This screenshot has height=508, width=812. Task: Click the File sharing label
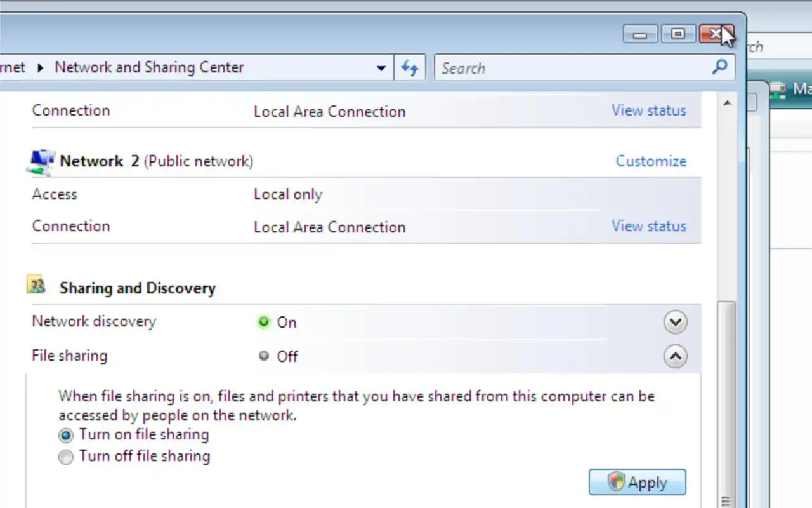(70, 356)
